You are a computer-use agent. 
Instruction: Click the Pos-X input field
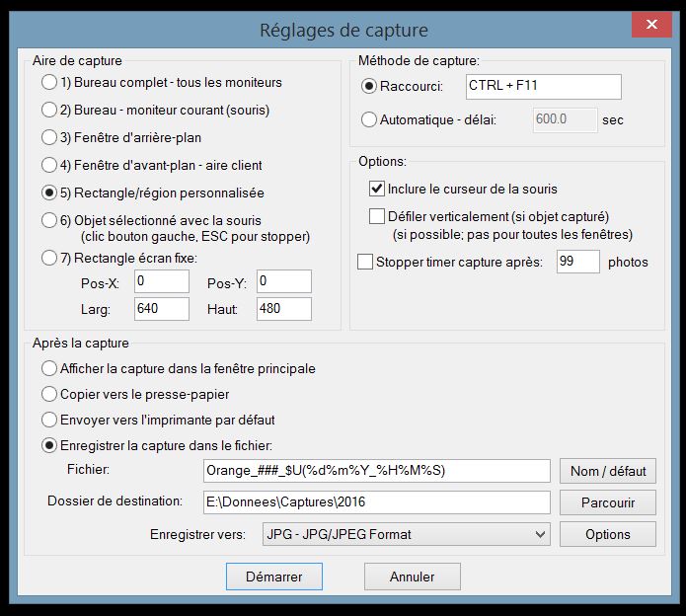162,281
